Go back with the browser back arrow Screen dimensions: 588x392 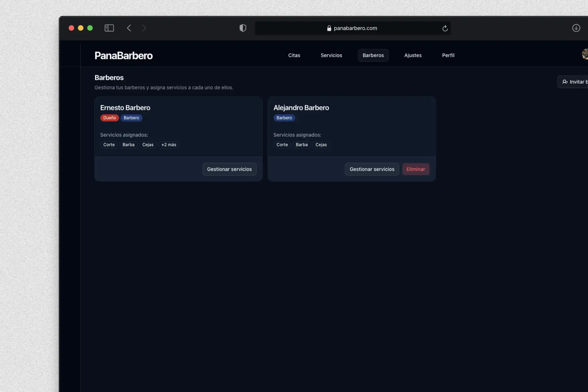(129, 28)
